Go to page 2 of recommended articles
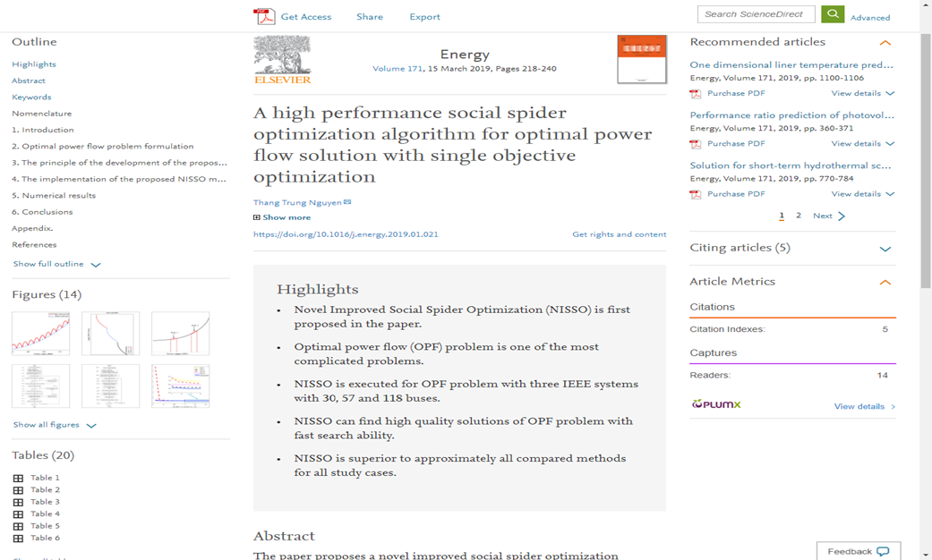This screenshot has width=932, height=560. 799,216
